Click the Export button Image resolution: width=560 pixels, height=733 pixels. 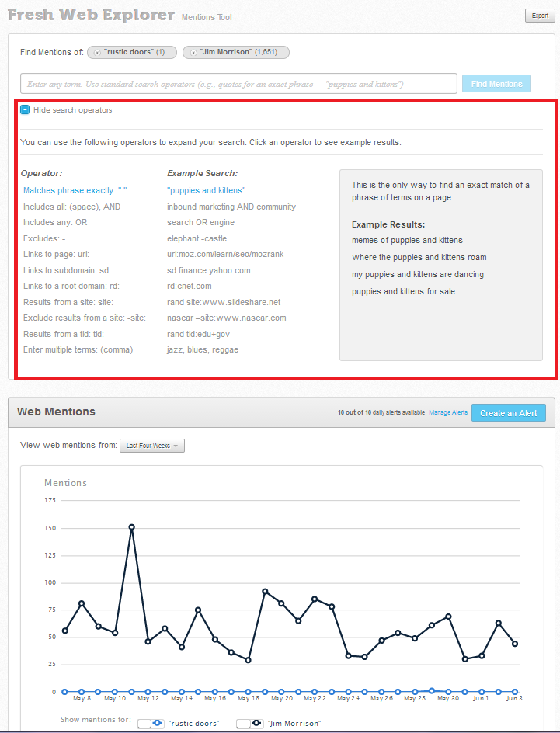pos(540,16)
